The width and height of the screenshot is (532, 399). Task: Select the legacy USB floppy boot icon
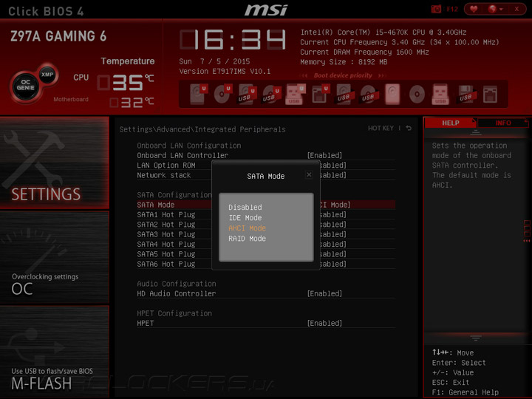click(x=465, y=94)
